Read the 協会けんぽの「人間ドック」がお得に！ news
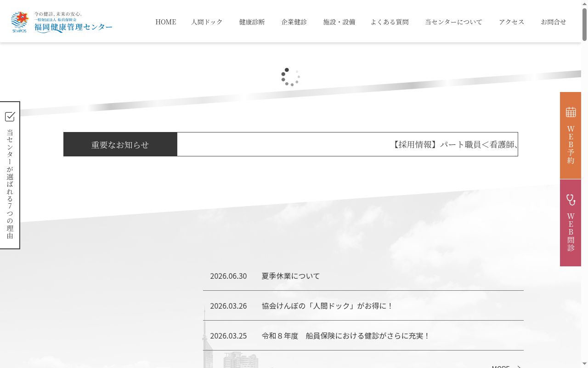This screenshot has height=368, width=588. pyautogui.click(x=328, y=306)
